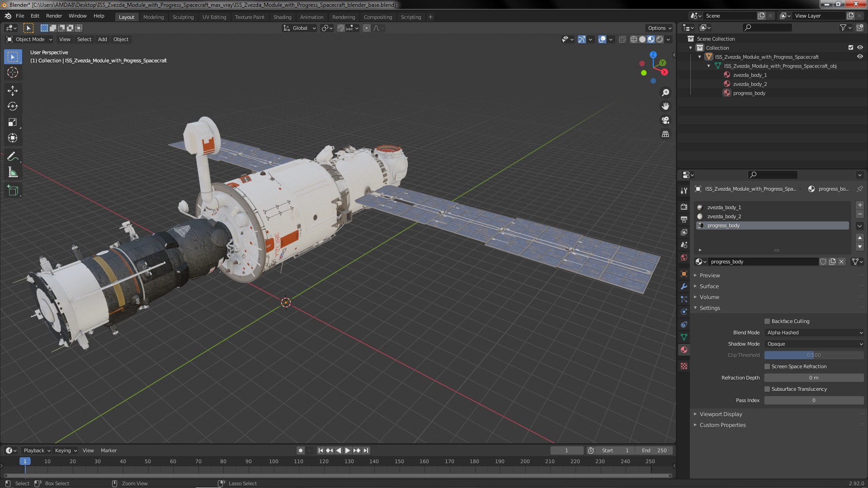
Task: Switch to the UV Editing workspace tab
Action: (x=214, y=17)
